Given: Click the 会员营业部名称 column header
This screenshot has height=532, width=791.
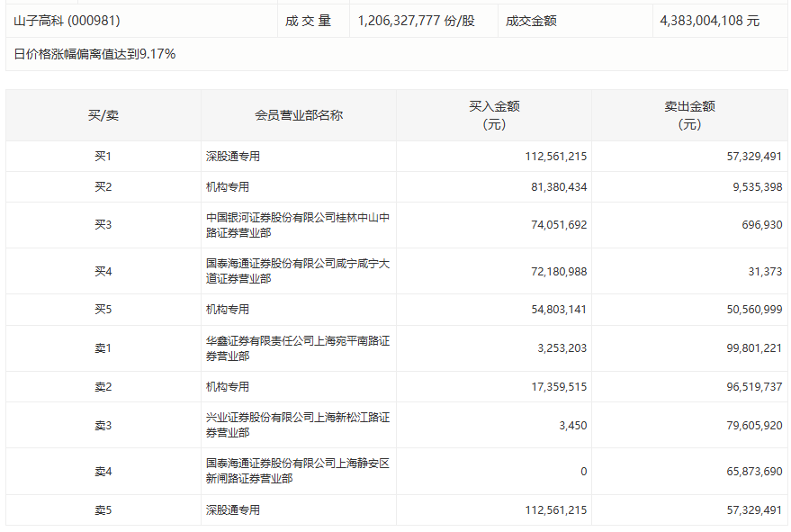Looking at the screenshot, I should (x=299, y=115).
